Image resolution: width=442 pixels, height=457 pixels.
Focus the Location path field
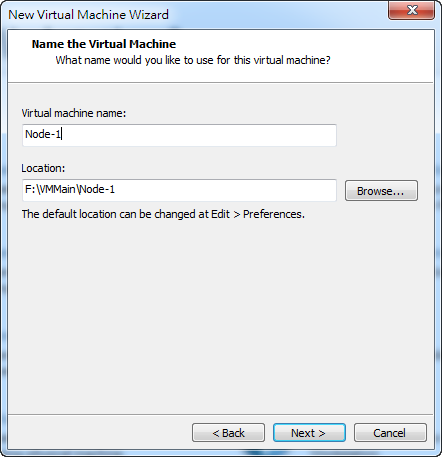pos(179,190)
